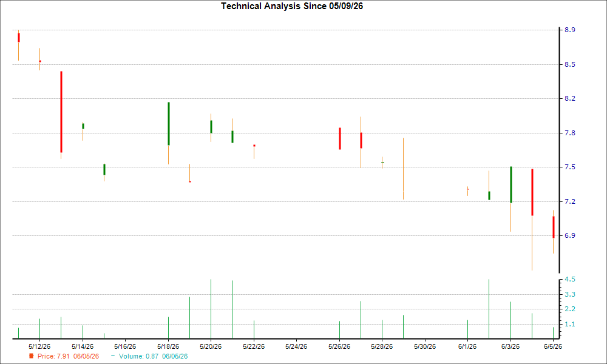This screenshot has width=607, height=364.
Task: Click the 2.2 volume axis label
Action: coord(569,309)
